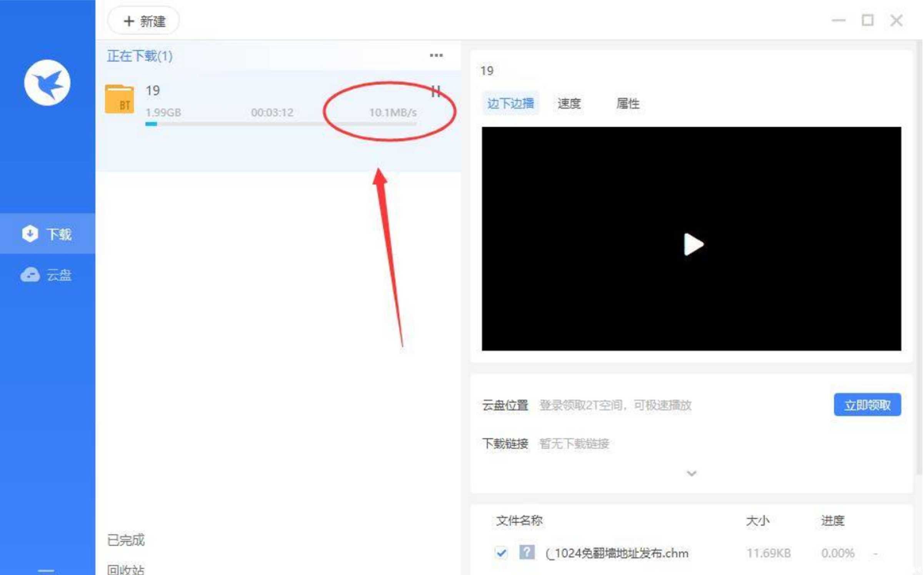The image size is (924, 575).
Task: Click the 新建 new task button
Action: pos(144,21)
